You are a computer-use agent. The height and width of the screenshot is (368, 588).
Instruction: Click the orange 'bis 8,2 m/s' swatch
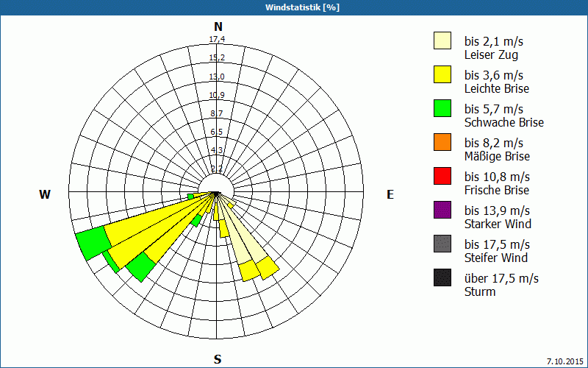pyautogui.click(x=442, y=142)
